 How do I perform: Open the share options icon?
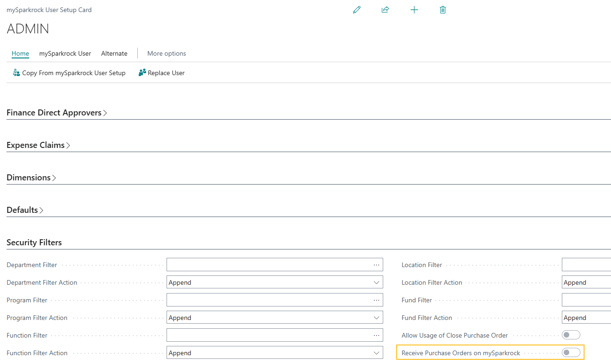click(x=385, y=9)
